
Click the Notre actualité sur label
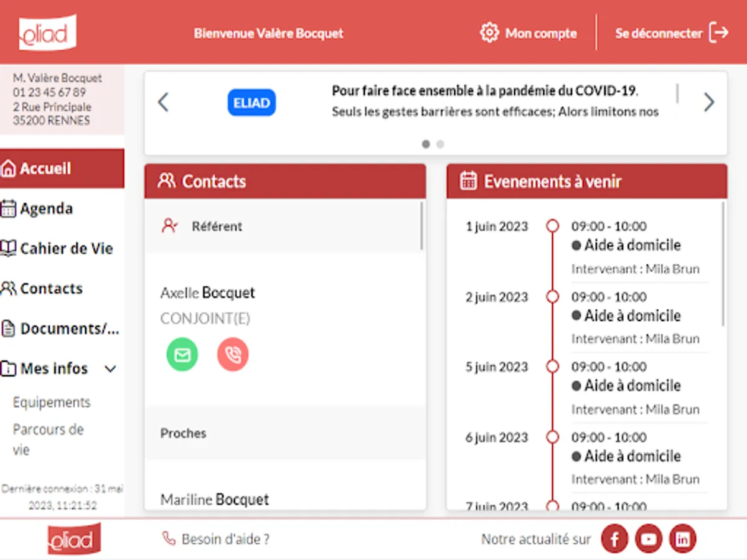pyautogui.click(x=536, y=539)
